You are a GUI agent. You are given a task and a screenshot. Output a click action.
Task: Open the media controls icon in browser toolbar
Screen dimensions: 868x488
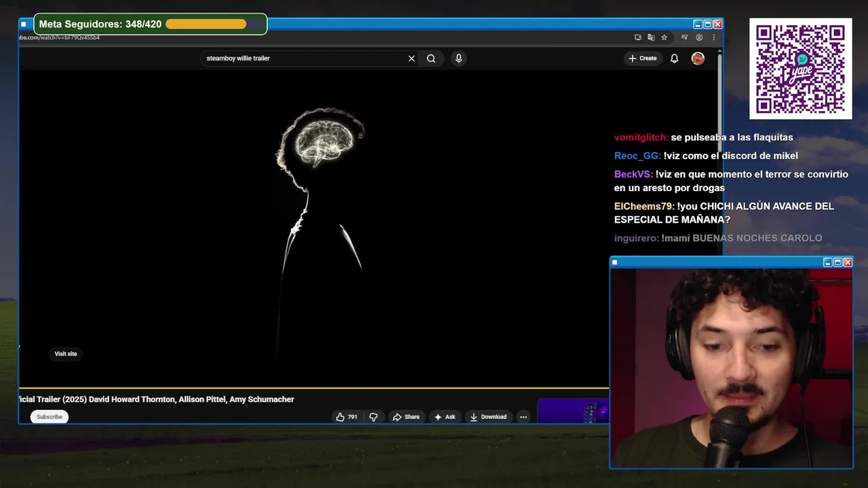tap(685, 37)
